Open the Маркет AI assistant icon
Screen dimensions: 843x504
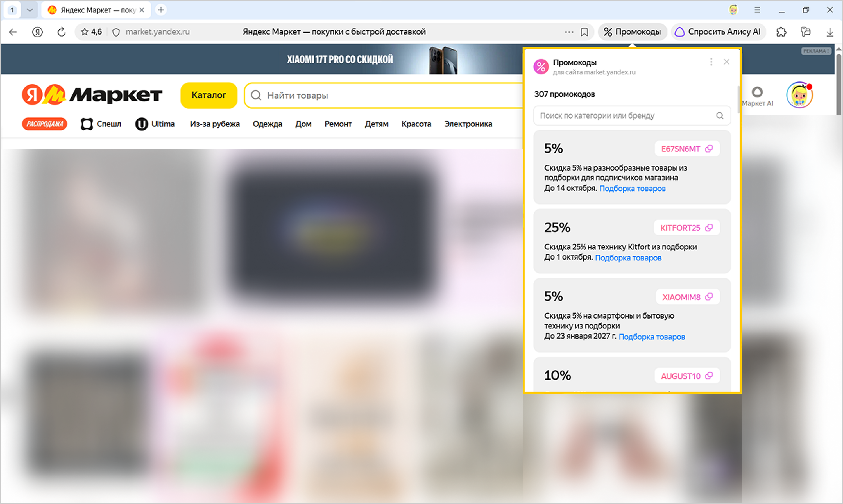757,96
